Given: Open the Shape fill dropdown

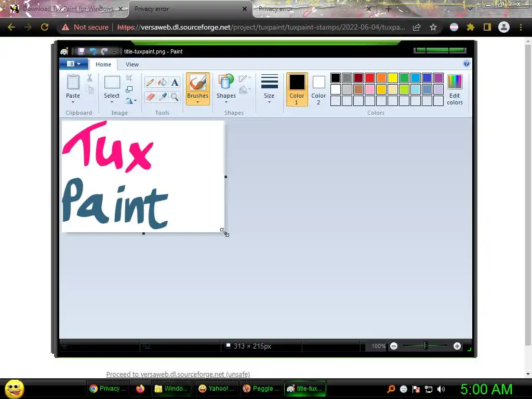Looking at the screenshot, I should pos(245,89).
